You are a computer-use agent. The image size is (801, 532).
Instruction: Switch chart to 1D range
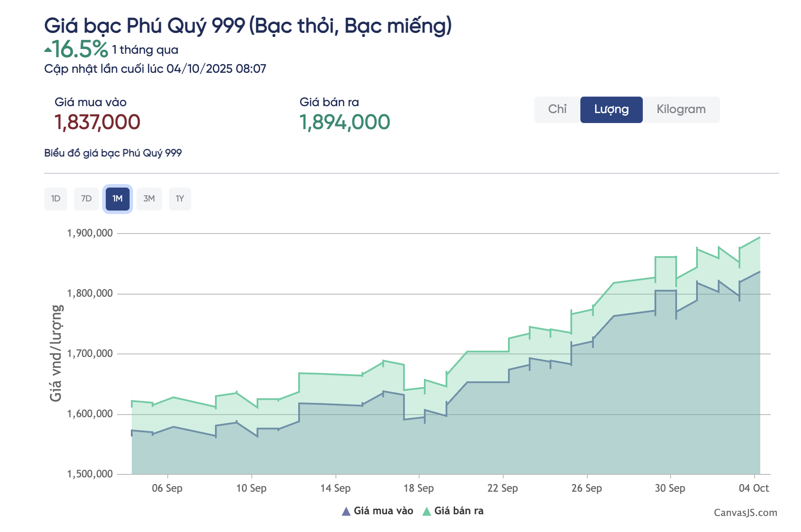55,199
